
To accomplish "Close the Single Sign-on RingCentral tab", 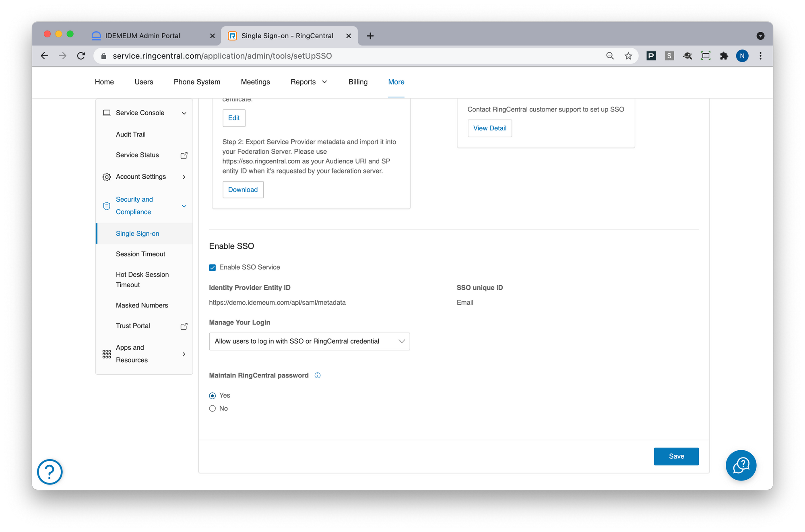I will [349, 36].
